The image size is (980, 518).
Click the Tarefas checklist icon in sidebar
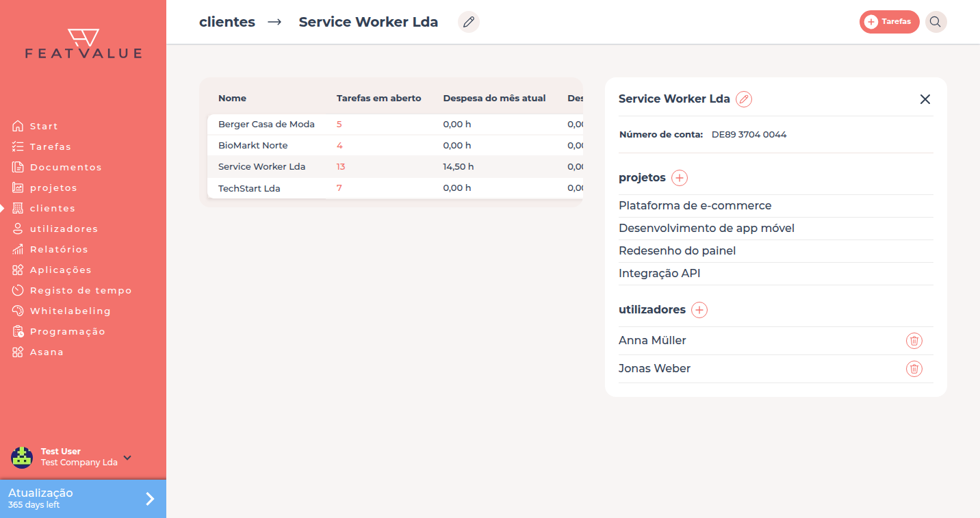(x=18, y=146)
